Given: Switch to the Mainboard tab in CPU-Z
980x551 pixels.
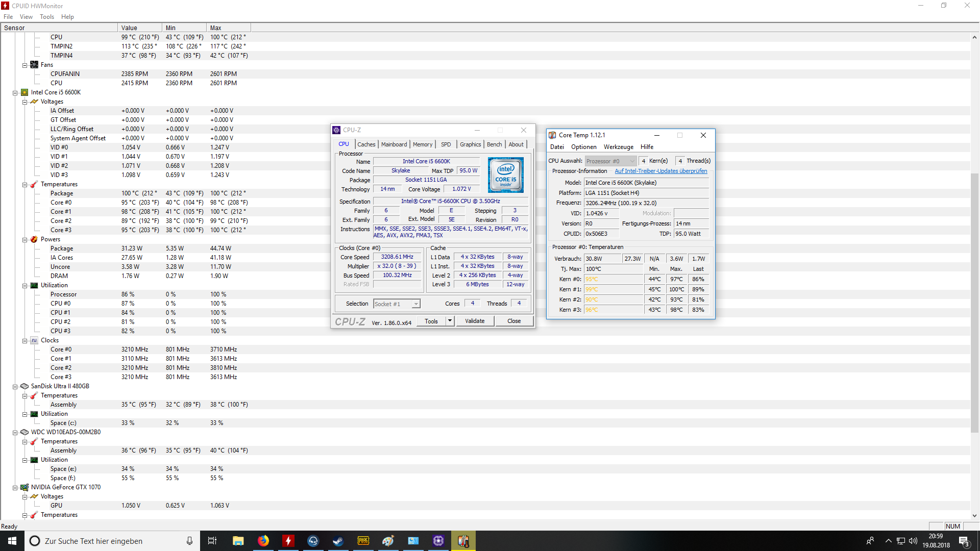Looking at the screenshot, I should coord(394,144).
